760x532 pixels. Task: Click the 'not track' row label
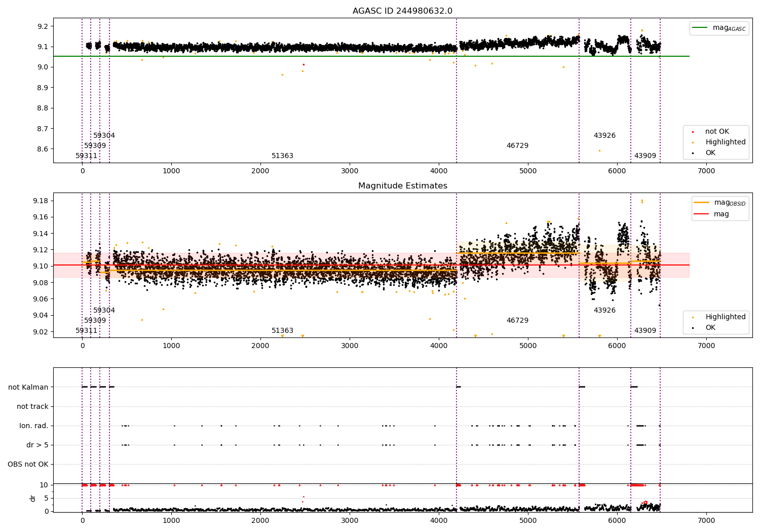point(32,407)
